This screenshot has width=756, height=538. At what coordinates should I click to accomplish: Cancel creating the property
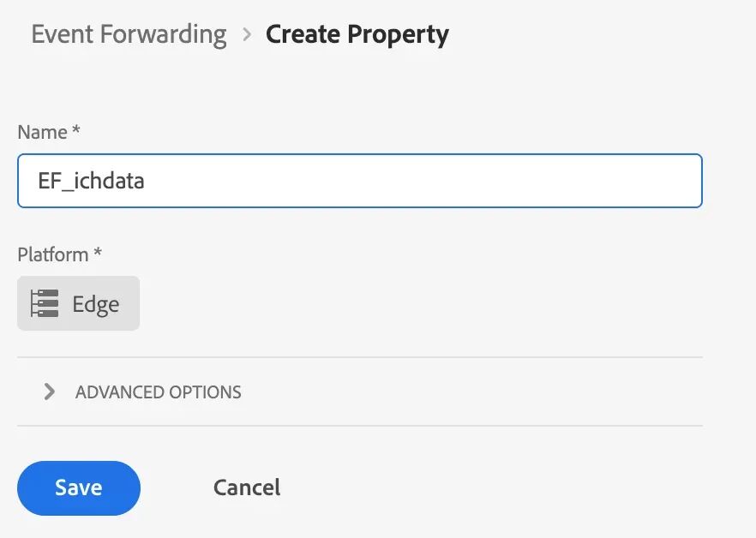coord(246,487)
